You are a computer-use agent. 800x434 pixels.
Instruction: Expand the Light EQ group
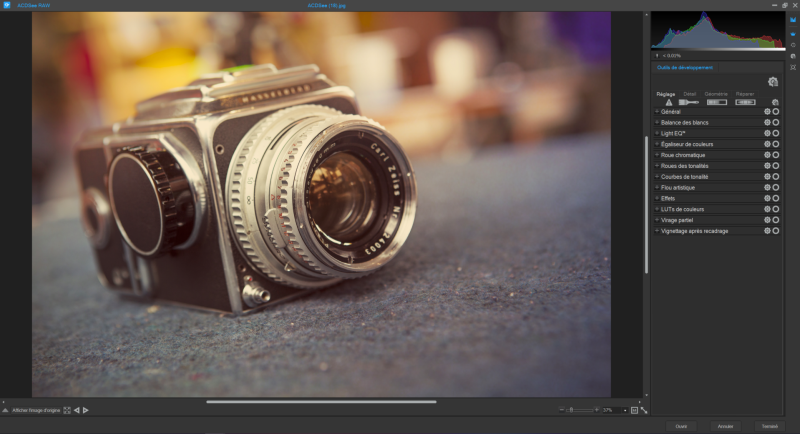657,133
